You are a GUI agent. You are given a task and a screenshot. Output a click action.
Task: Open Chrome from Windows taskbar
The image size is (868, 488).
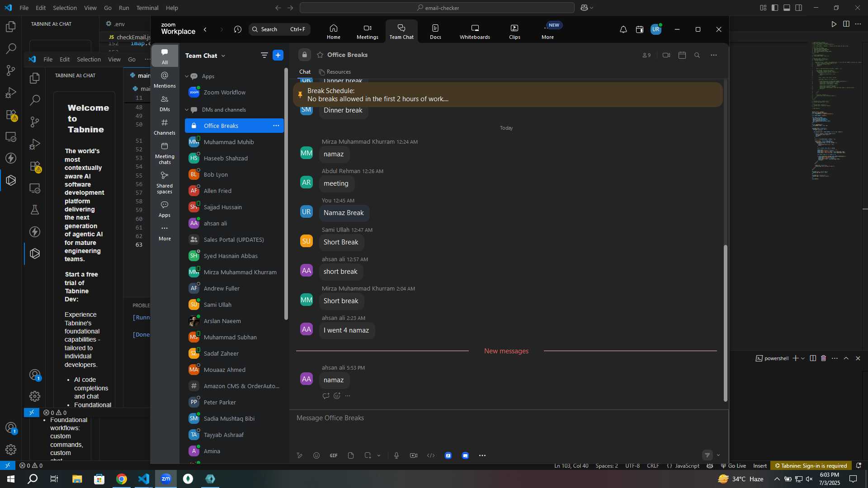(122, 479)
